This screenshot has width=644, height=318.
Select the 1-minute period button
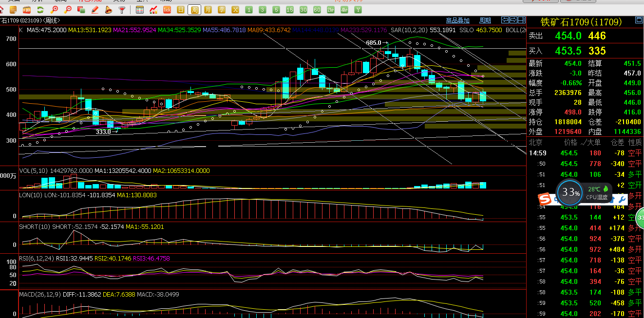point(249,10)
